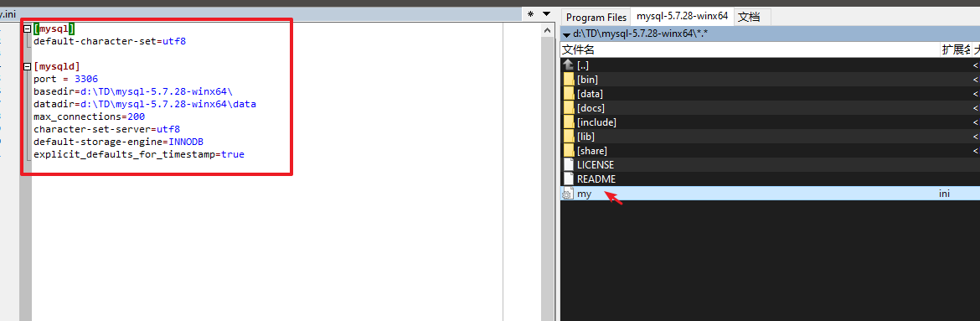Click the asterisk button above the editor

click(x=531, y=13)
